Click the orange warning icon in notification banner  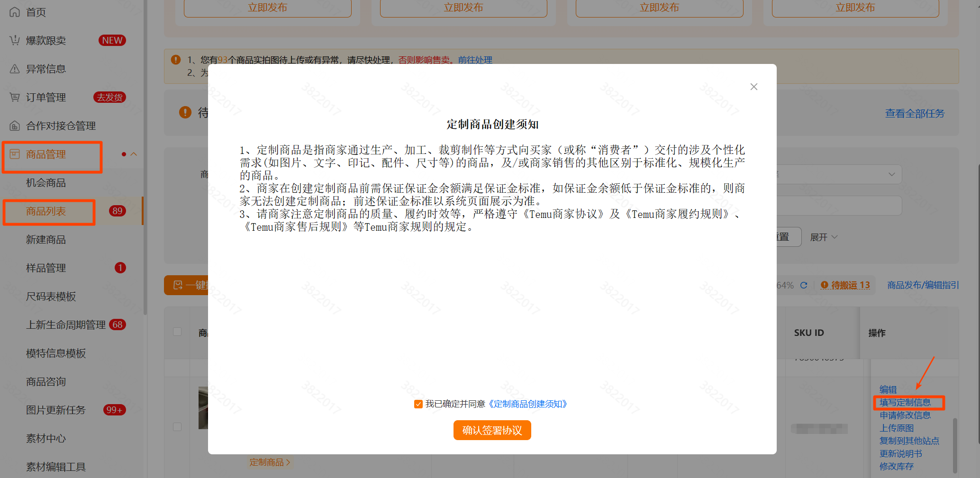[x=175, y=60]
